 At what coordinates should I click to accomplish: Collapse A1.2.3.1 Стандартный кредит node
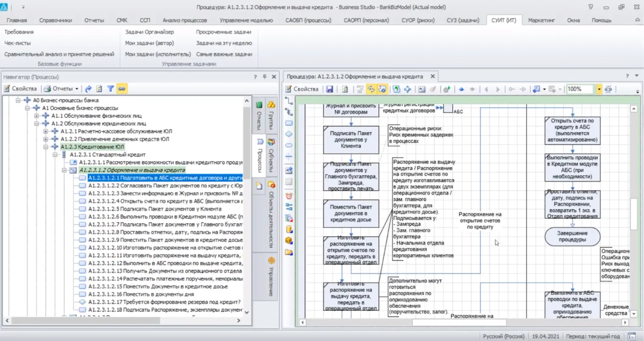click(55, 155)
